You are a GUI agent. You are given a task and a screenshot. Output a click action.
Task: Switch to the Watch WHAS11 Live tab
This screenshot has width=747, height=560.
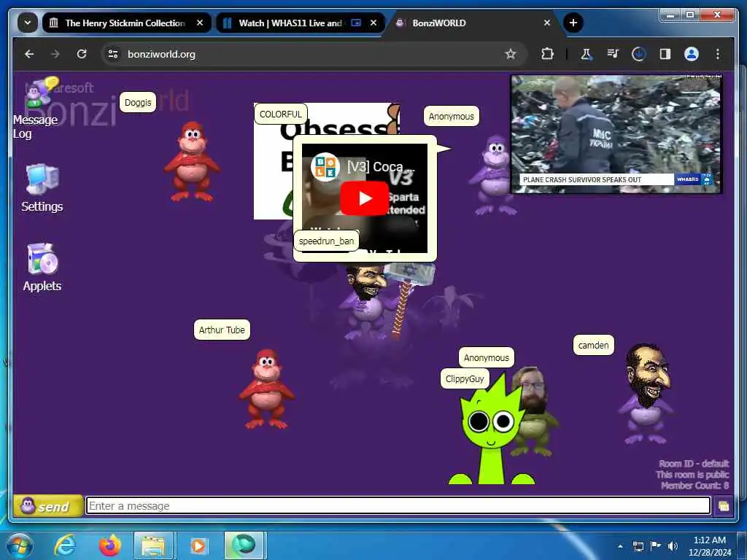click(290, 23)
